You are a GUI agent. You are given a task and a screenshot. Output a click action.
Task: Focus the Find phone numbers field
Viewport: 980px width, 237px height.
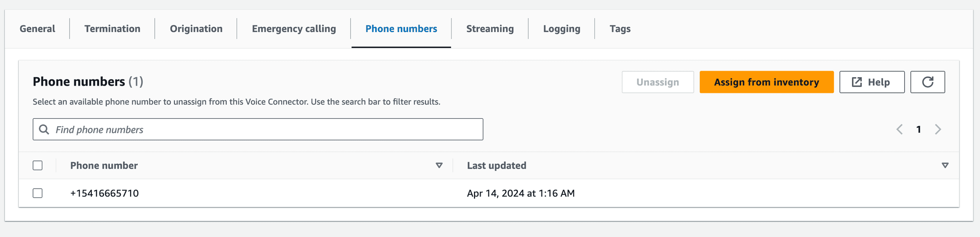(258, 129)
